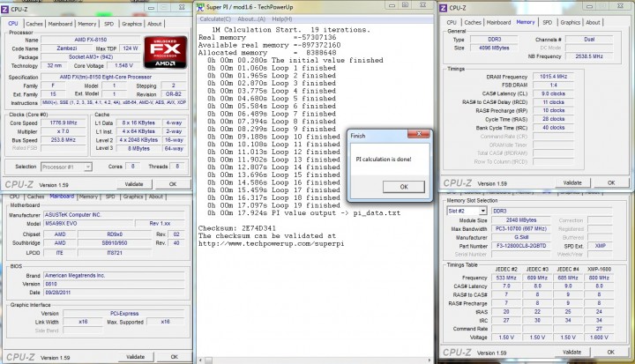Open the Help(H) menu in Super PI
The image size is (635, 364).
282,19
